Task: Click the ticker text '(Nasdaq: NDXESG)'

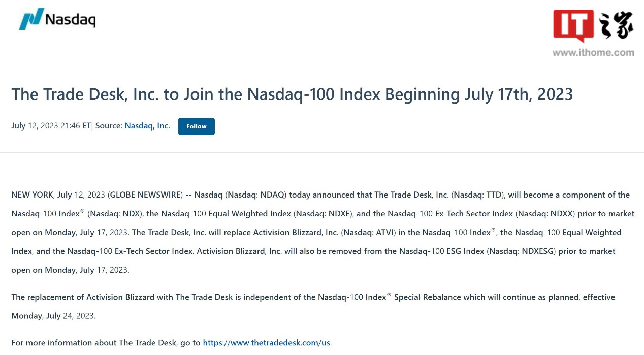Action: click(x=522, y=251)
